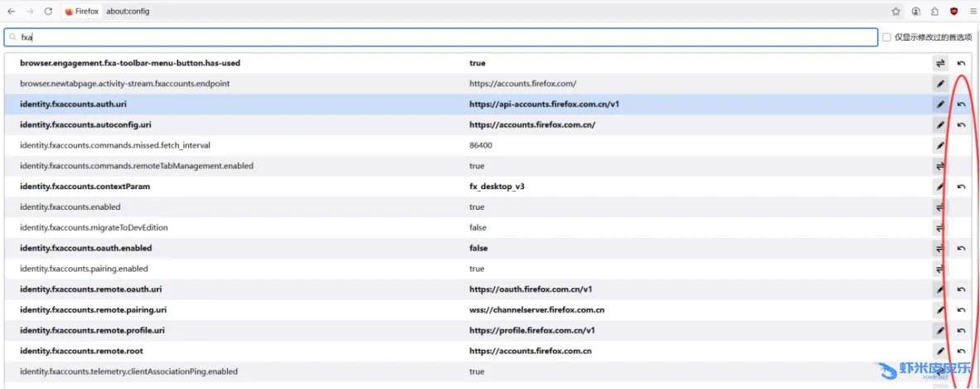Check the show only modified preferences box
This screenshot has width=980, height=389.
[887, 37]
